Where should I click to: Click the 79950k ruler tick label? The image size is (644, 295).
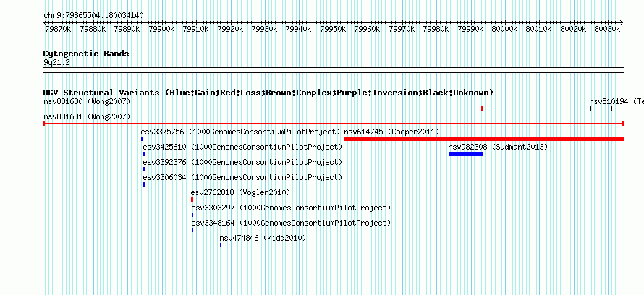[x=333, y=29]
